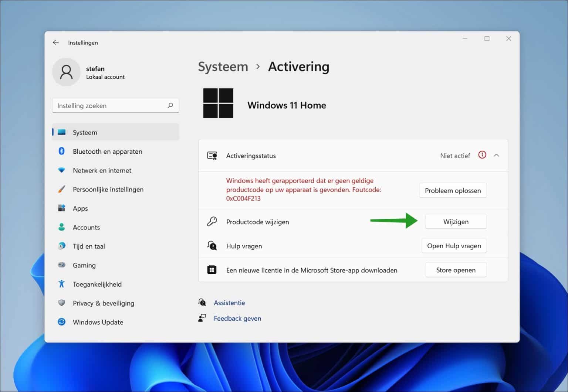
Task: Select the Apps icon in the sidebar
Action: point(62,208)
